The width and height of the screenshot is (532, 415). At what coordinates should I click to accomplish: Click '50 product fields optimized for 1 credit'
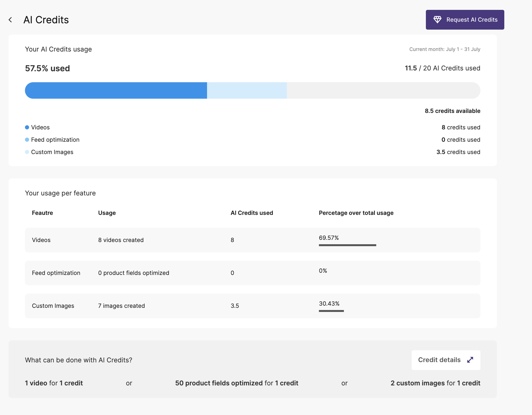pos(237,383)
